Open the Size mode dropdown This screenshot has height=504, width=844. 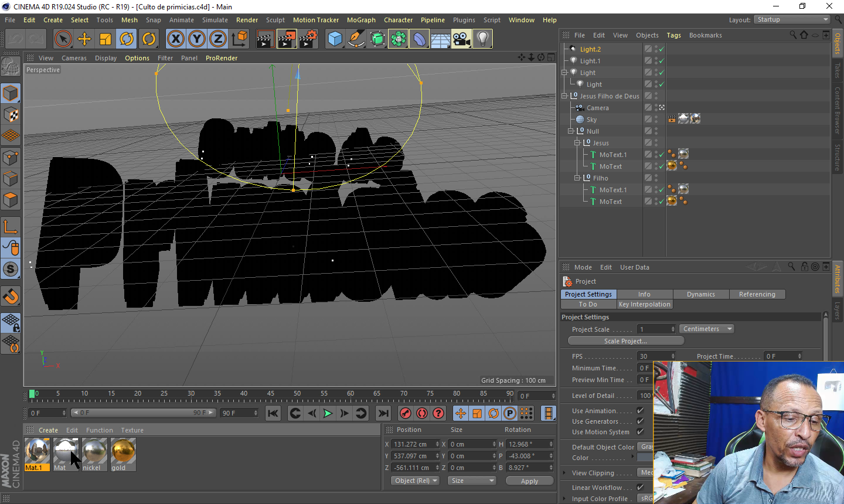pos(472,481)
